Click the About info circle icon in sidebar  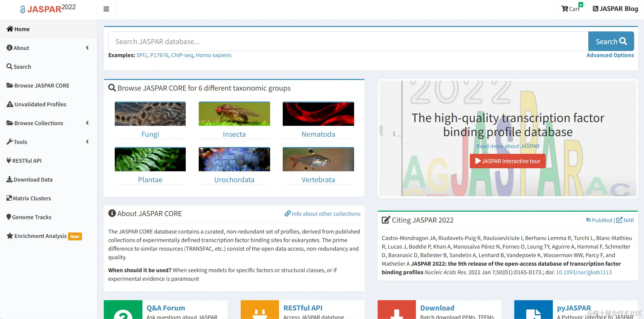click(x=10, y=48)
